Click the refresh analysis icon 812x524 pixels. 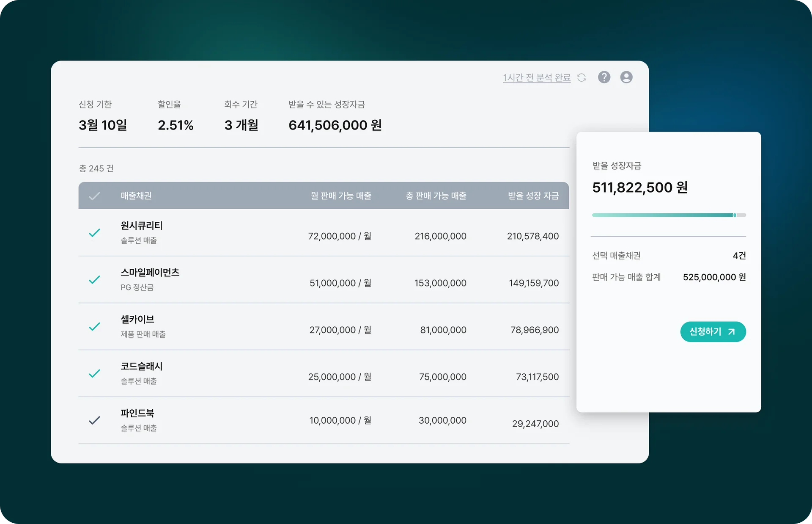click(582, 77)
